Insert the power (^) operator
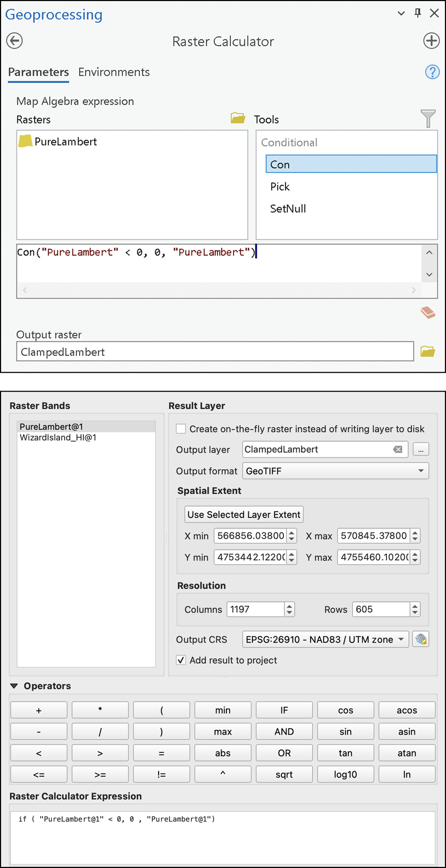 tap(223, 774)
